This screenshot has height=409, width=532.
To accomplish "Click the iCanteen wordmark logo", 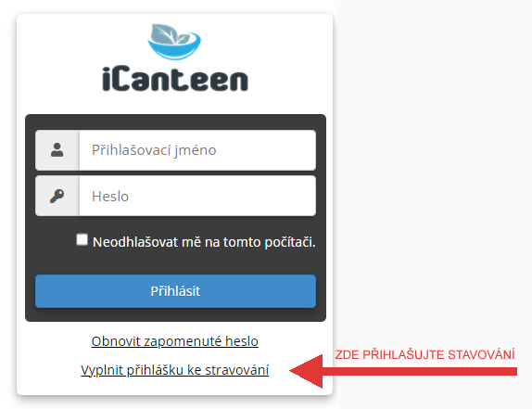I will [175, 79].
